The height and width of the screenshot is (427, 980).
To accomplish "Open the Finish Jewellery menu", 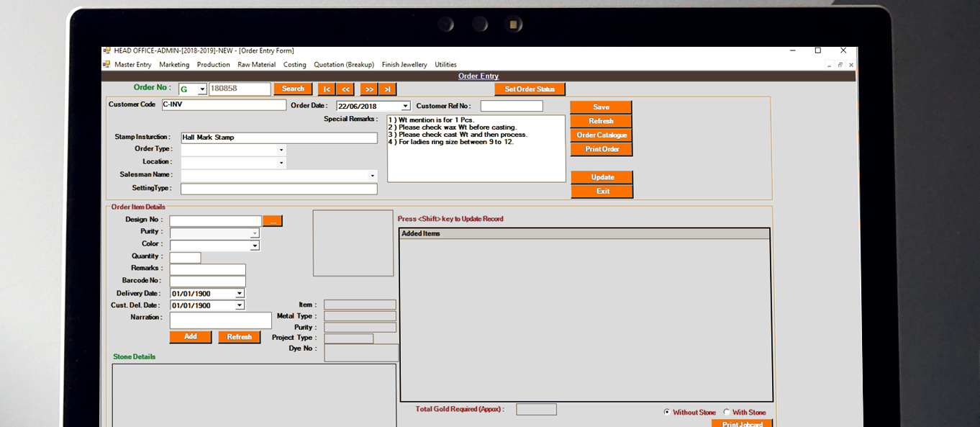I will tap(404, 65).
